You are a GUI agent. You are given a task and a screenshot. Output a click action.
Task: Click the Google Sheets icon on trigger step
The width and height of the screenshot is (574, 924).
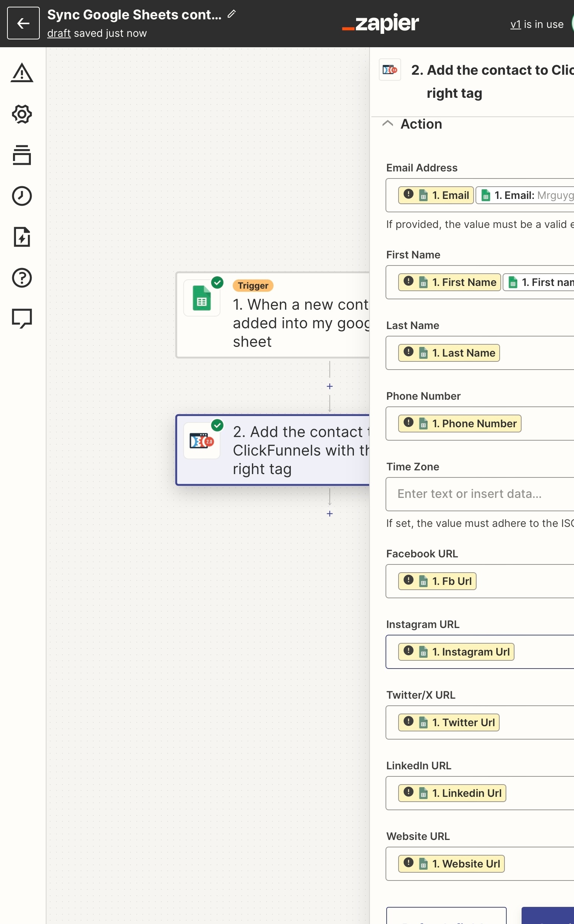[x=201, y=298]
